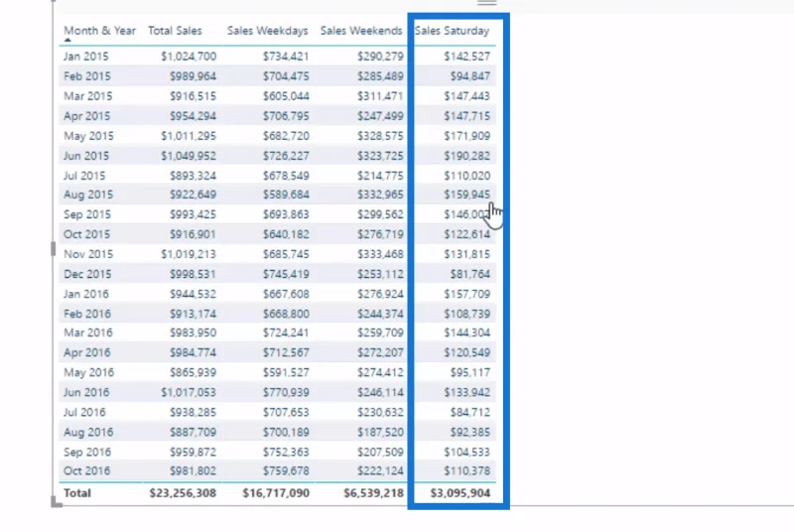Viewport: 794px width, 532px height.
Task: Click the bottom-left corner handle of the table visual
Action: pos(57,502)
